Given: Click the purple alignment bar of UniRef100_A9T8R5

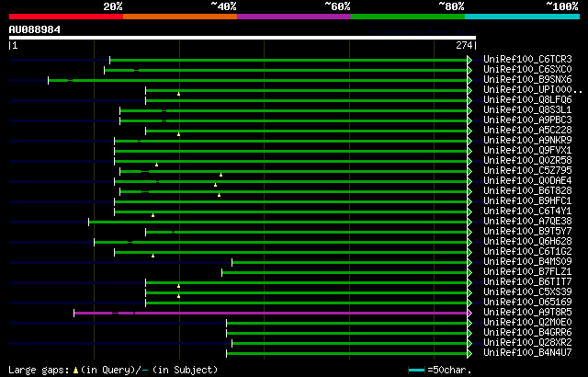Looking at the screenshot, I should pyautogui.click(x=270, y=313).
